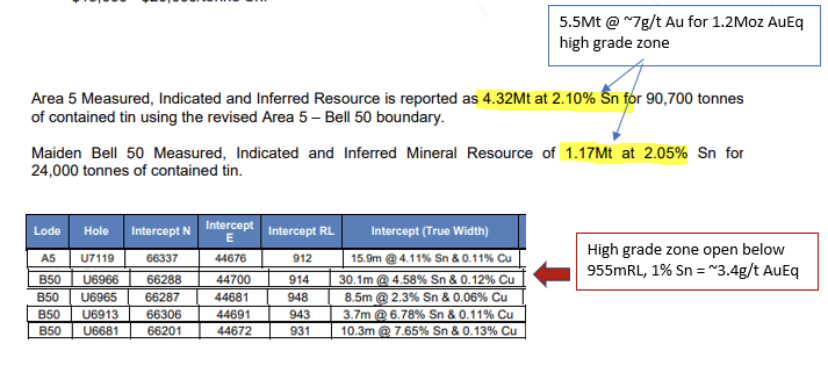Click the 948 Intercept RL cell
828x367 pixels.
point(298,297)
